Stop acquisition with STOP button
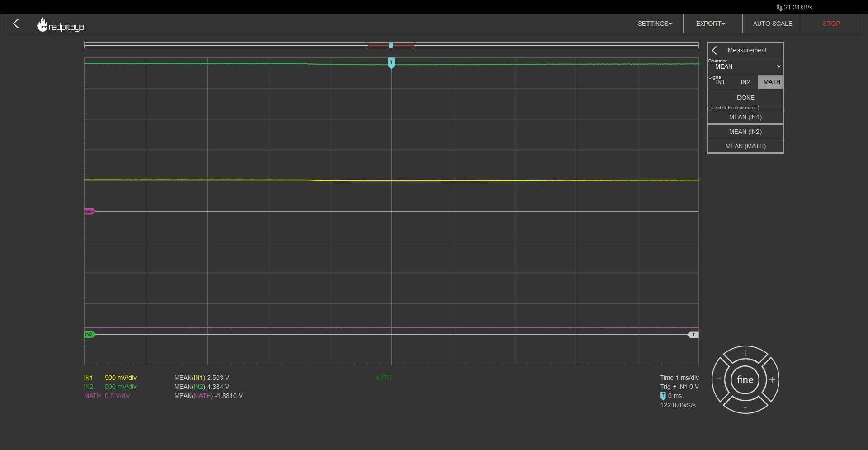868x450 pixels. [x=831, y=24]
